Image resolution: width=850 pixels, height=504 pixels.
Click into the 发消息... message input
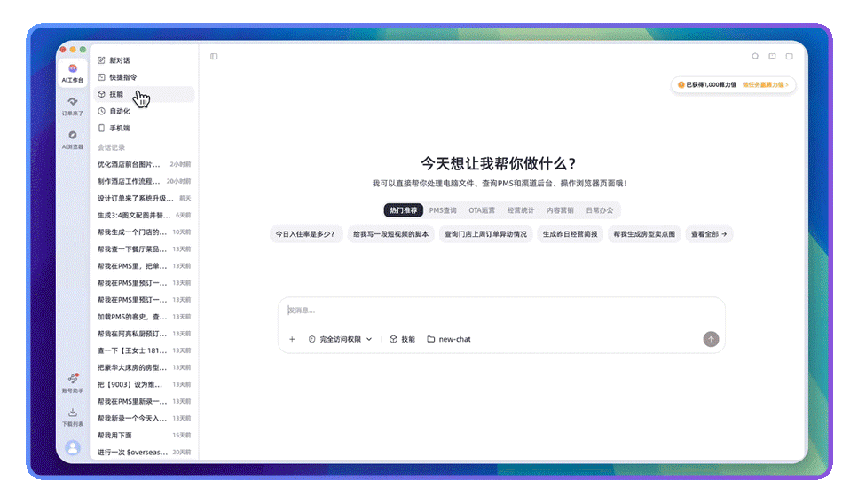coord(501,311)
